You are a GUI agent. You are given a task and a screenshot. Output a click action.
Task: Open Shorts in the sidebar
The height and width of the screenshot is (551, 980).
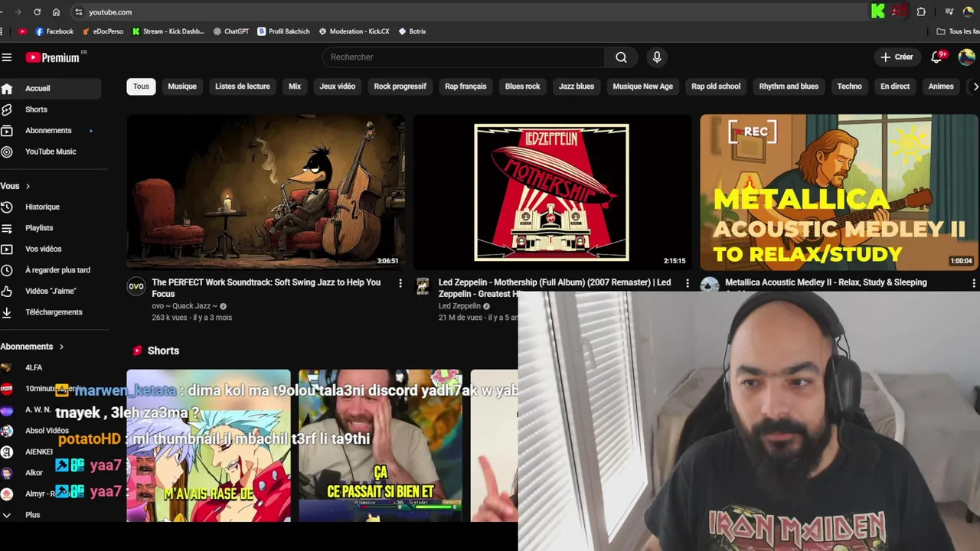coord(51,109)
